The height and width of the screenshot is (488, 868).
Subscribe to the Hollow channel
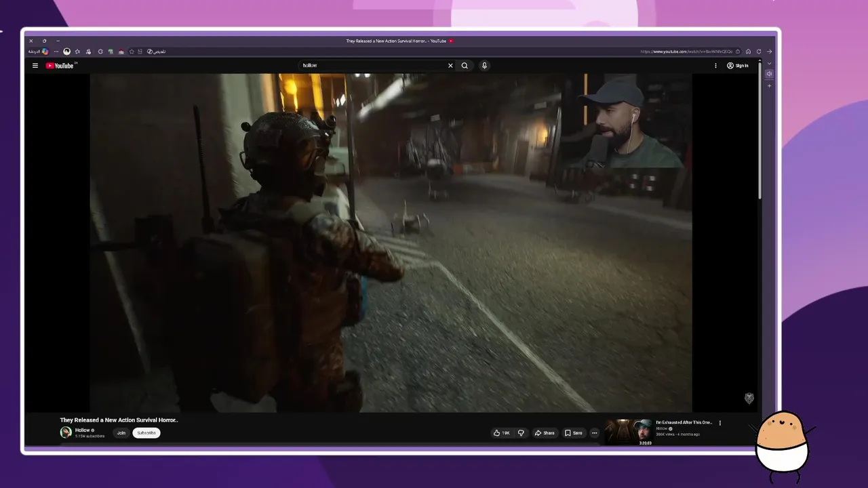(x=146, y=433)
